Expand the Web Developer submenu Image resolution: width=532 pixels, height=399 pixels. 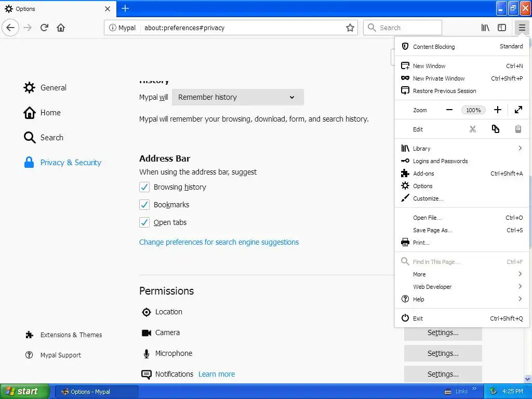click(x=462, y=287)
